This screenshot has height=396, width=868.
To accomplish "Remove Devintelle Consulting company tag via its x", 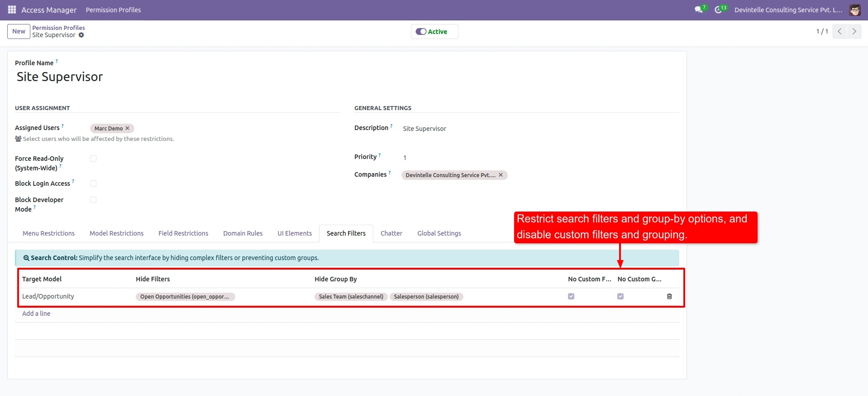I will click(x=501, y=175).
